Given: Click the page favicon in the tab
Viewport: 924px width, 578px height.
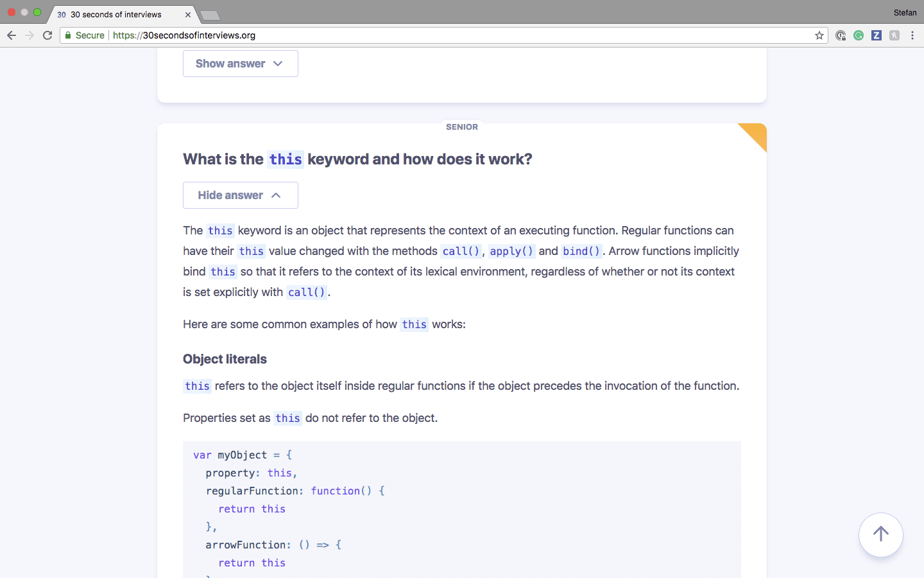Looking at the screenshot, I should [62, 14].
